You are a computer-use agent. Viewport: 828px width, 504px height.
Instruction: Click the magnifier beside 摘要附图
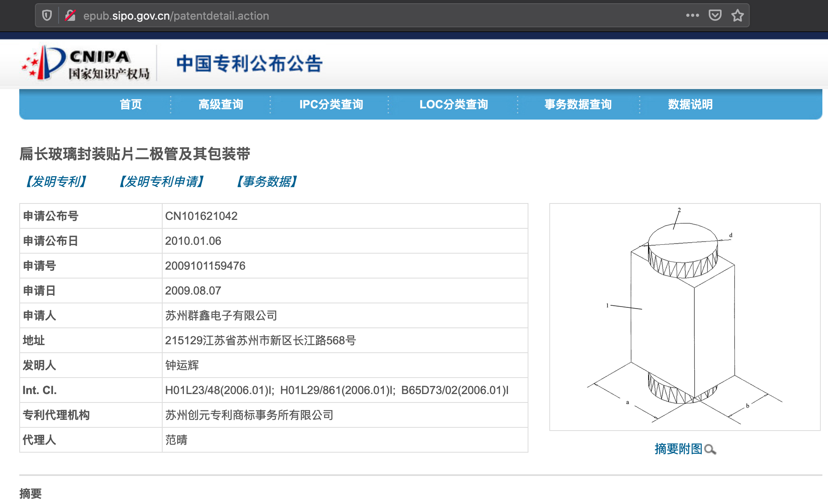(710, 449)
